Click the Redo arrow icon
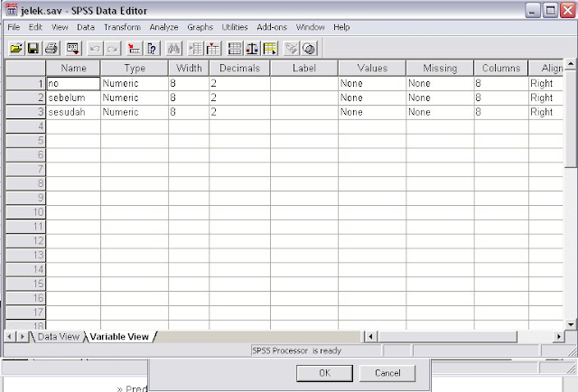Image resolution: width=578 pixels, height=392 pixels. click(x=113, y=48)
